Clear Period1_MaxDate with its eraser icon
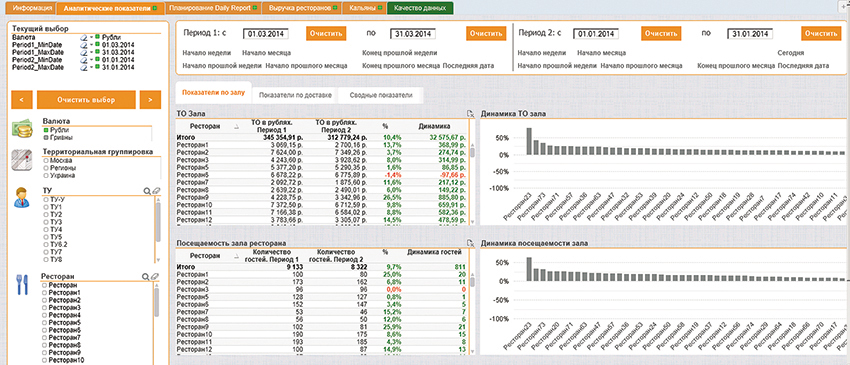 pyautogui.click(x=83, y=53)
